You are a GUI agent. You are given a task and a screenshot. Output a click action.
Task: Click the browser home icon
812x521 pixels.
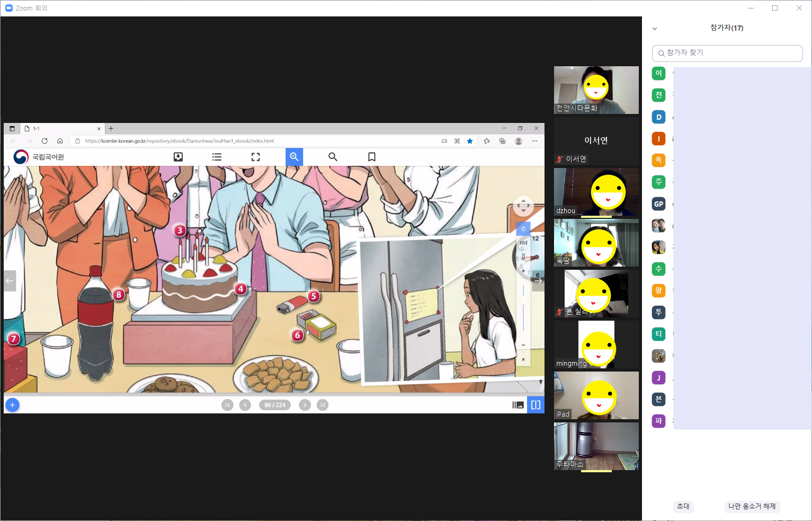click(x=60, y=141)
